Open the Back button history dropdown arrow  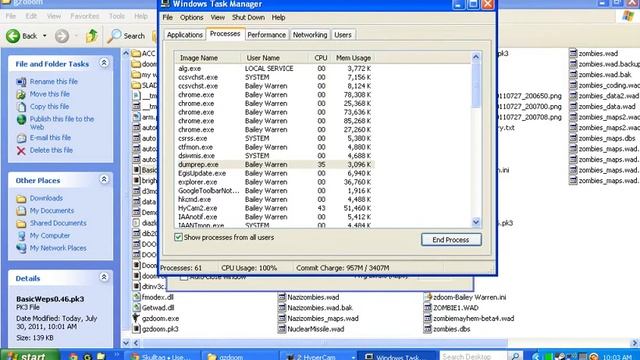pos(44,36)
